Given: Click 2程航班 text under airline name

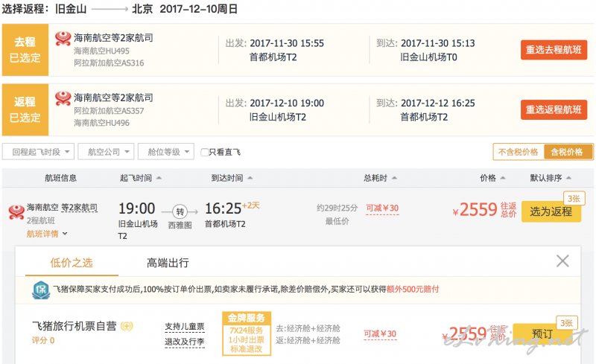Looking at the screenshot, I should coord(41,221).
